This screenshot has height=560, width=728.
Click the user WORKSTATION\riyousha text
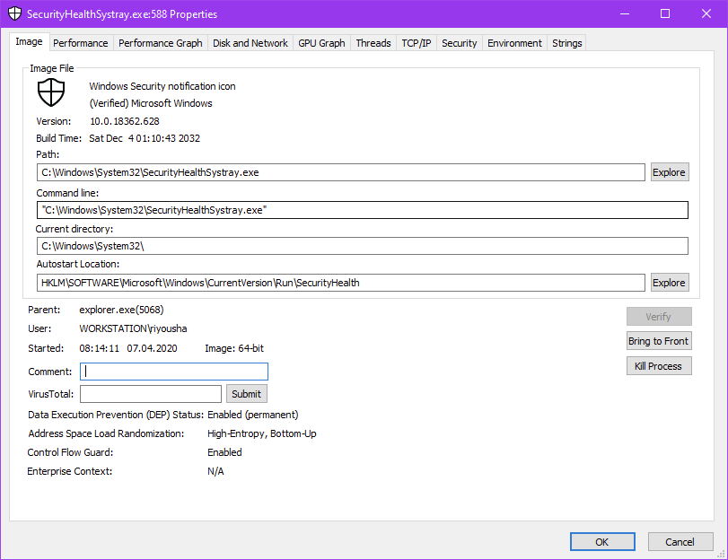(x=133, y=328)
